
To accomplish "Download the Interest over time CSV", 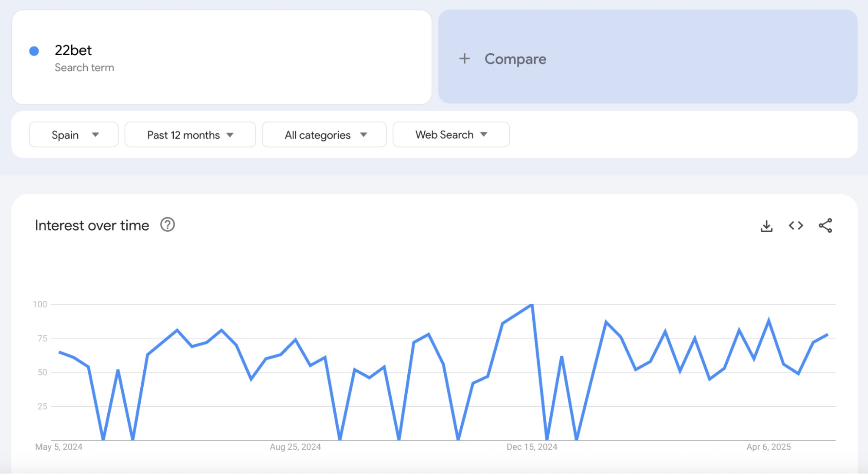I will coord(766,226).
